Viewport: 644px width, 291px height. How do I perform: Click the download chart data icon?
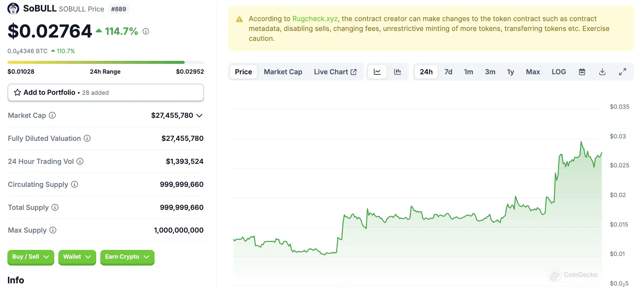[x=602, y=72]
